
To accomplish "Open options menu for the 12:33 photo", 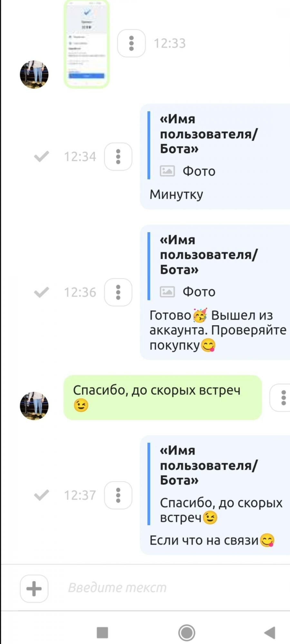I will tap(131, 43).
